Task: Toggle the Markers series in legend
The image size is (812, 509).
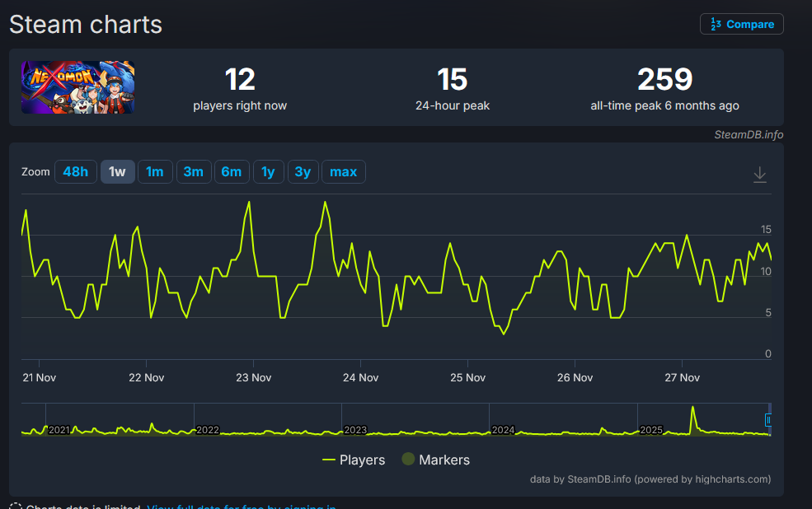Action: [x=436, y=460]
